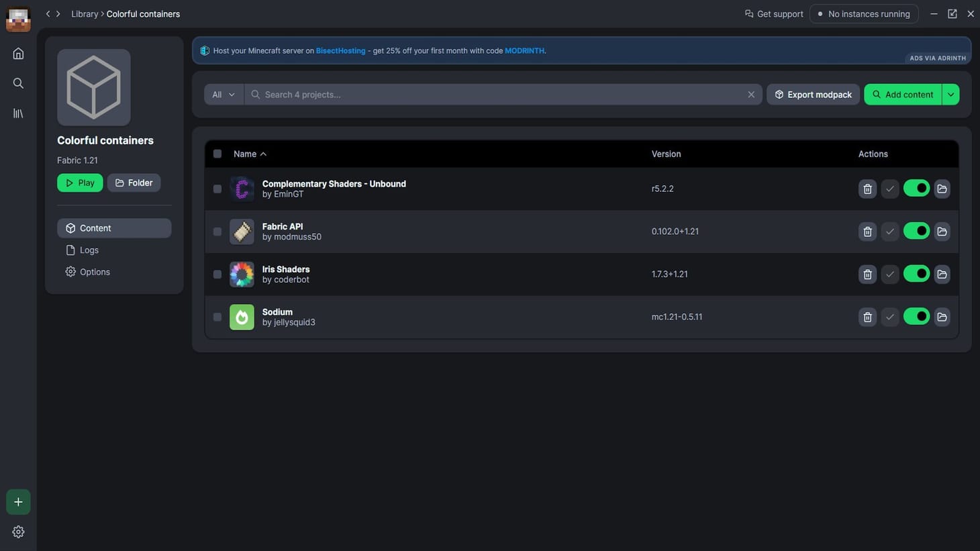Switch to the Logs tab
Screen dimensions: 980x551
tap(89, 250)
